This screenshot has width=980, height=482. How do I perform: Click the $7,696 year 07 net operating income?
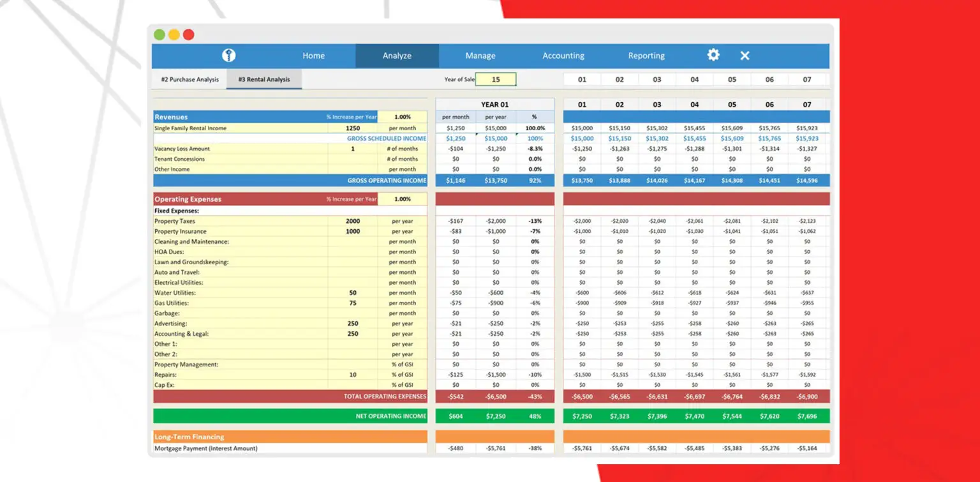[x=807, y=416]
